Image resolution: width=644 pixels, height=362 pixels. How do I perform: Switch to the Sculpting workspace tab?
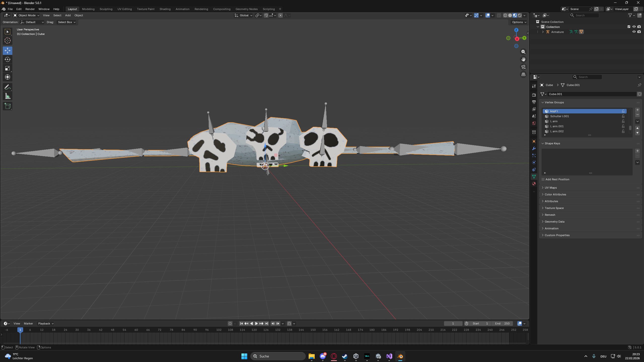106,9
